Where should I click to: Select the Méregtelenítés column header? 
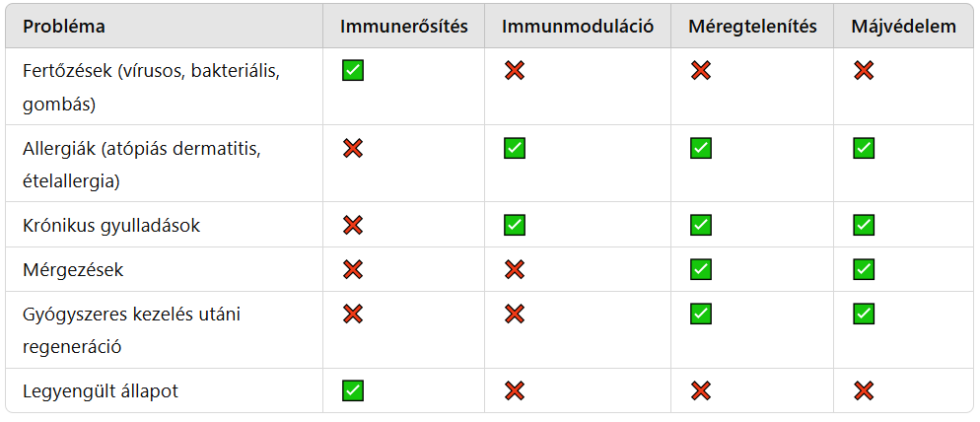tap(752, 27)
